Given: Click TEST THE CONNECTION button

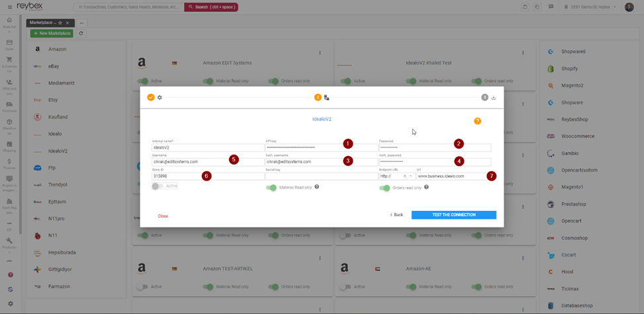Looking at the screenshot, I should 454,215.
